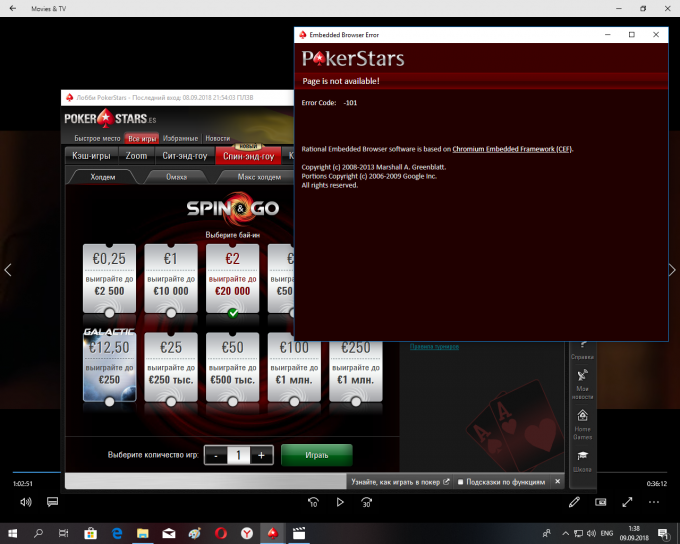Select the Galactic €12,50 buy-in ticket
Screen dimensions: 680x544
click(109, 367)
